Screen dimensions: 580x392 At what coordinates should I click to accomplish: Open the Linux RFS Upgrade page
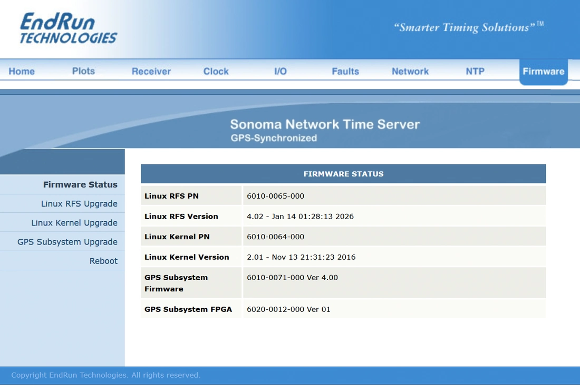(79, 203)
